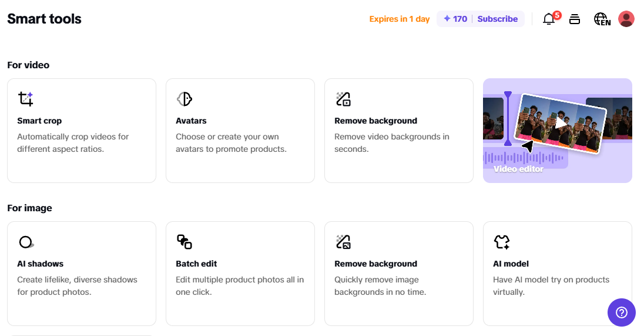Screen dimensions: 644x336
Task: Click the Avatars face icon
Action: pos(185,99)
